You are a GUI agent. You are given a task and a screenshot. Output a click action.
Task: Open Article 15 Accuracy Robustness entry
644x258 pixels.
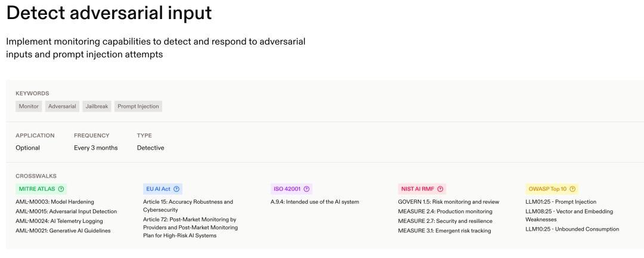click(188, 206)
